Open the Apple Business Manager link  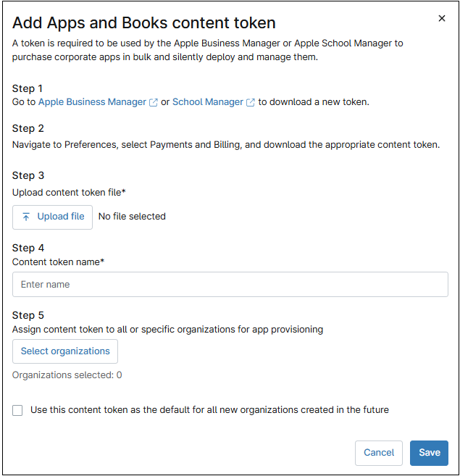tap(92, 102)
